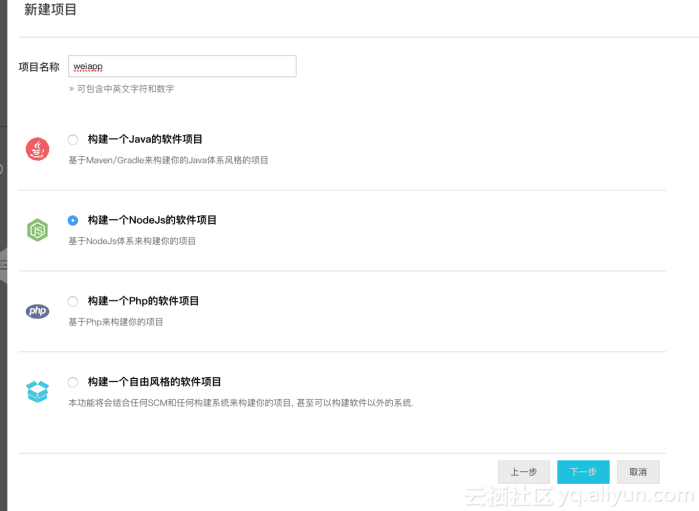The height and width of the screenshot is (511, 699).
Task: Click the 基于NodeJs体系来构建你的项目 description
Action: [132, 241]
